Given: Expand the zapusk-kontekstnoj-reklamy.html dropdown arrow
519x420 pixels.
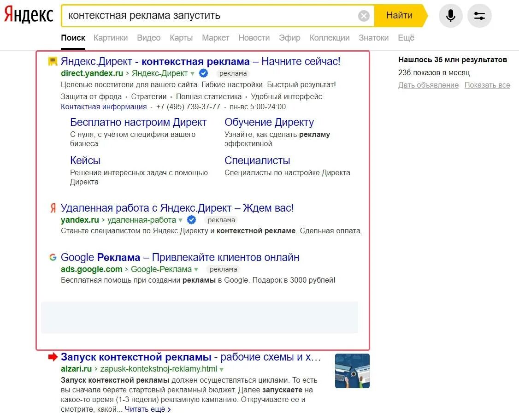Looking at the screenshot, I should pyautogui.click(x=221, y=369).
